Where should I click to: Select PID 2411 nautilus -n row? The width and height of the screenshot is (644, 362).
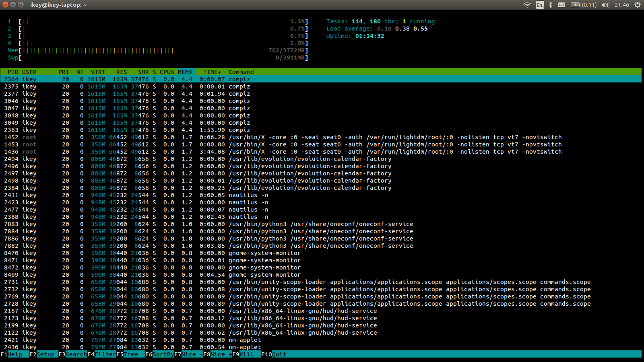(321, 195)
